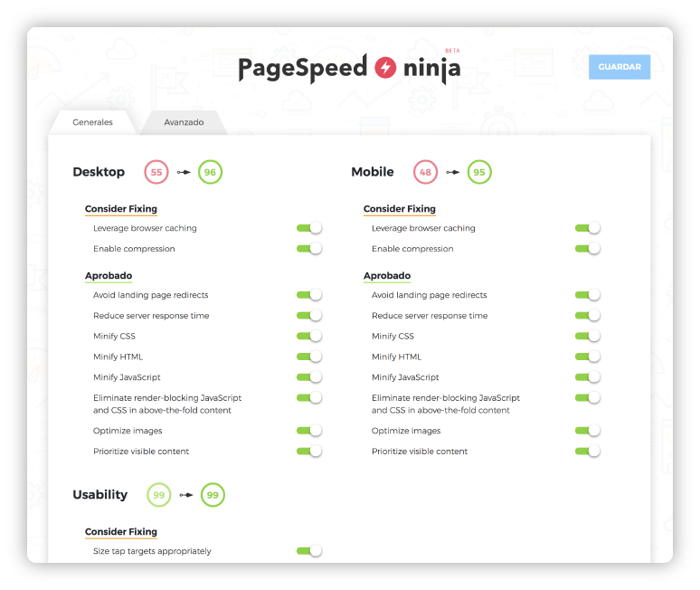Click the Mobile section title
Screen dimensions: 700x590
(373, 172)
